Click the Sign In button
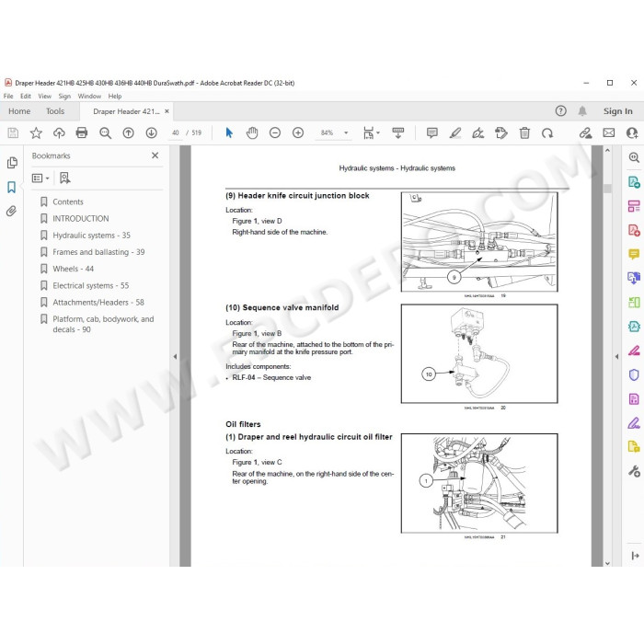The height and width of the screenshot is (644, 644). pos(617,111)
